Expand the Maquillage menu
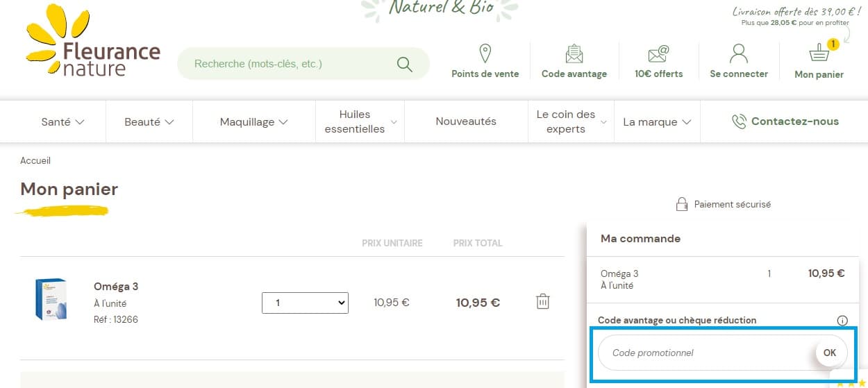Image resolution: width=868 pixels, height=388 pixels. click(253, 121)
